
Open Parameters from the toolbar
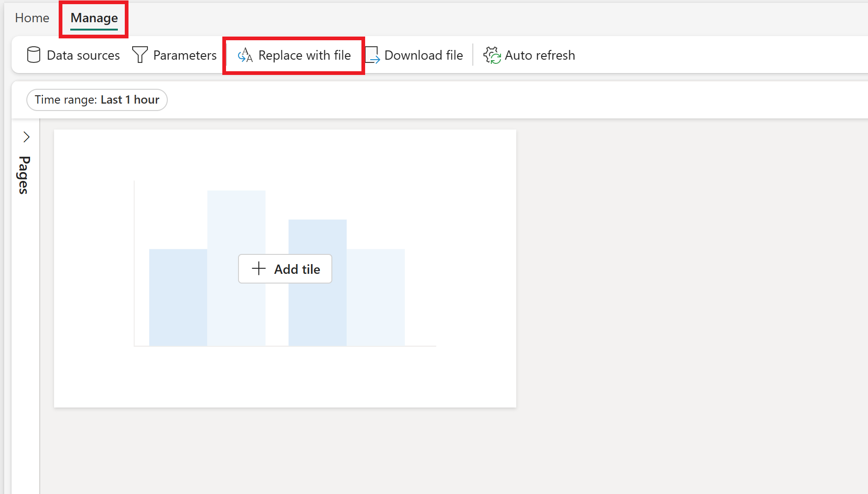point(175,55)
